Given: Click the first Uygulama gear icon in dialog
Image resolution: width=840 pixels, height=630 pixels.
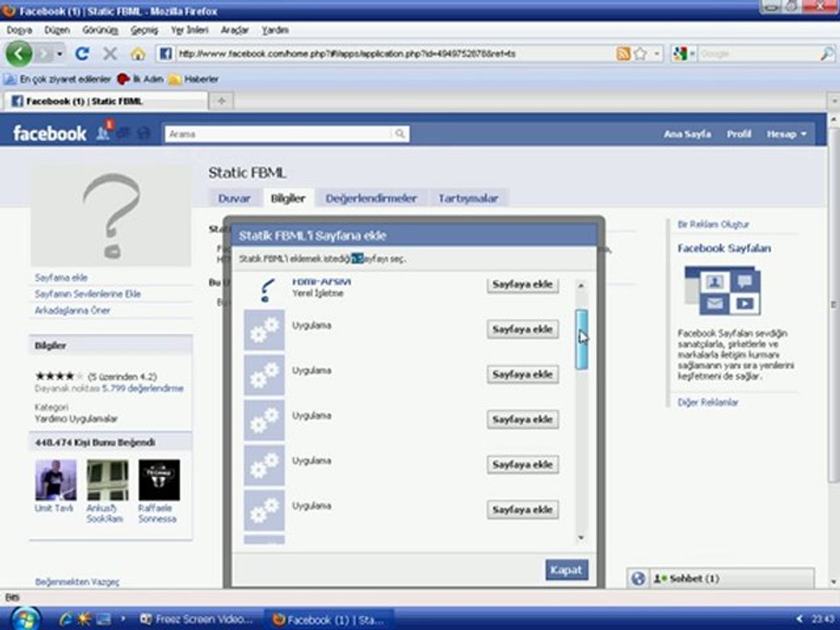Looking at the screenshot, I should click(x=264, y=330).
